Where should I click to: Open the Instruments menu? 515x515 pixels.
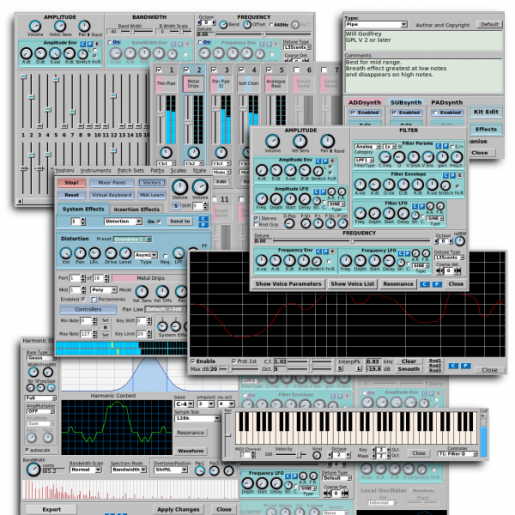[96, 170]
